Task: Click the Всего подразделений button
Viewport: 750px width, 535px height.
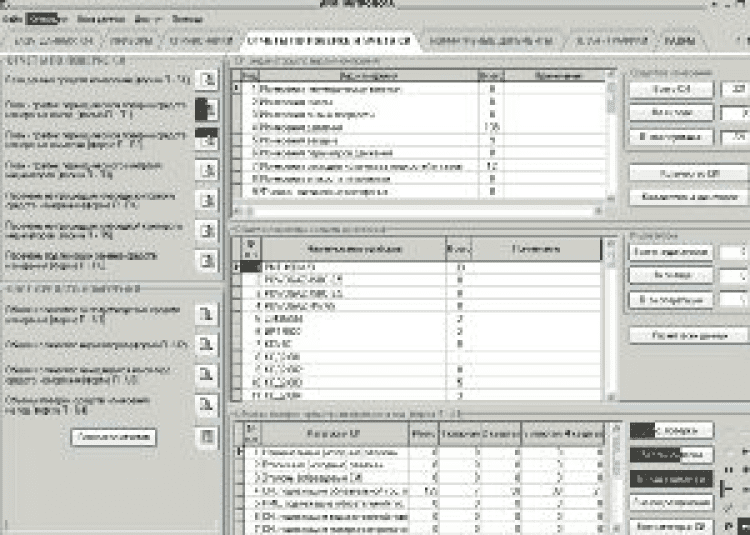Action: pos(671,252)
